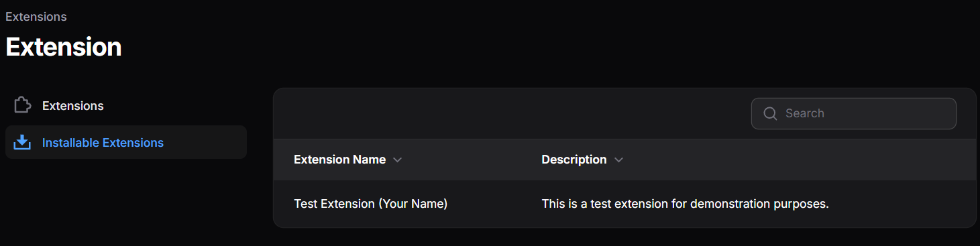
Task: Click the download-tray Installable Extensions icon
Action: pos(22,143)
